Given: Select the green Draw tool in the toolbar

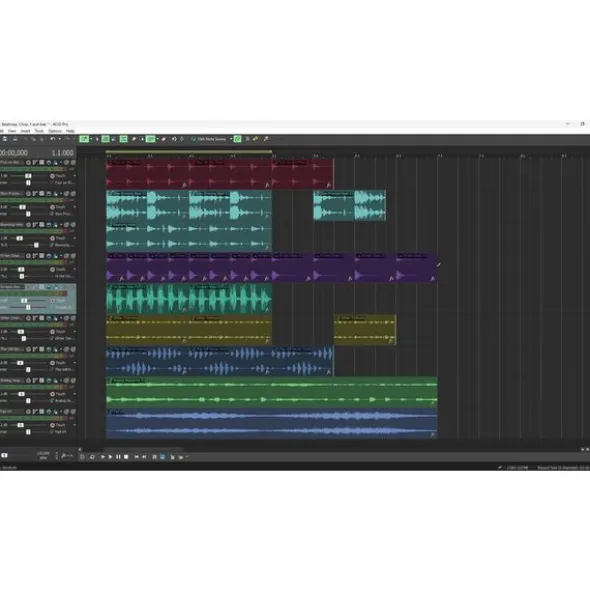Looking at the screenshot, I should [x=84, y=139].
